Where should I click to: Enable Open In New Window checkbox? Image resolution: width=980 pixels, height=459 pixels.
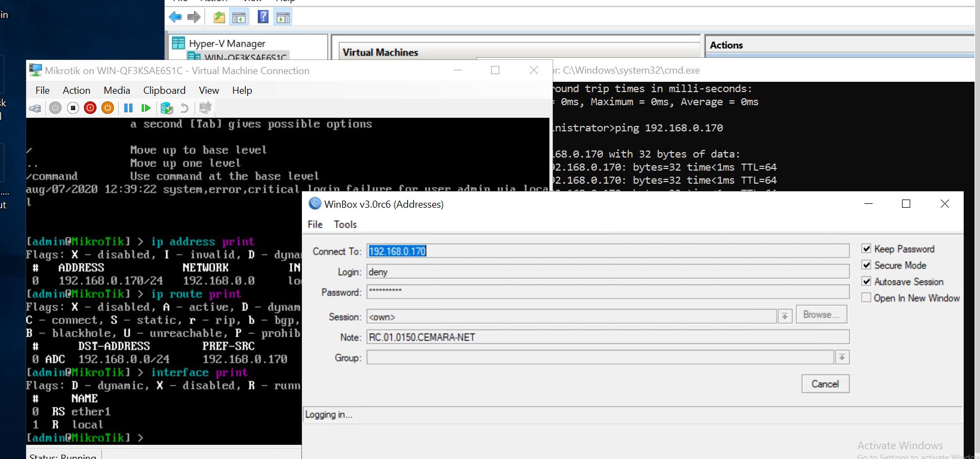[867, 298]
